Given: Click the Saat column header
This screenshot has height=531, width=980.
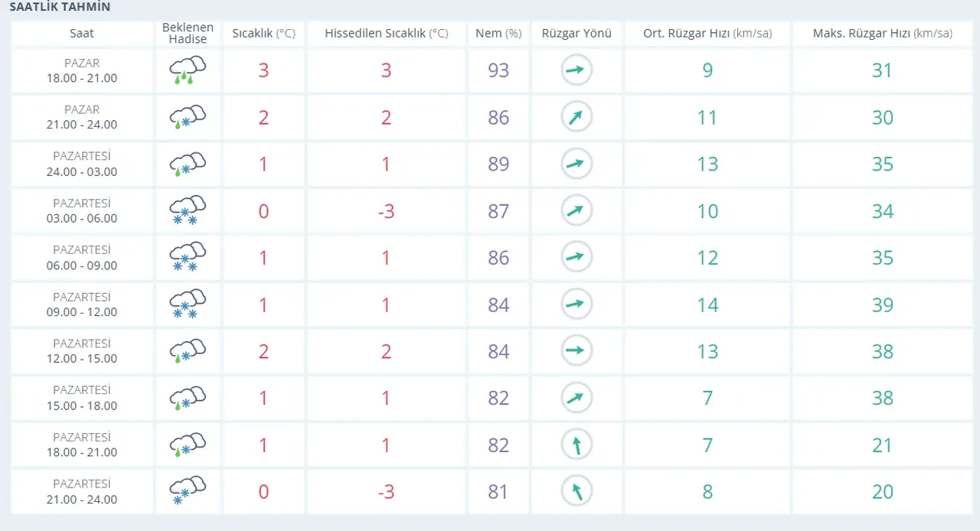Looking at the screenshot, I should point(82,34).
